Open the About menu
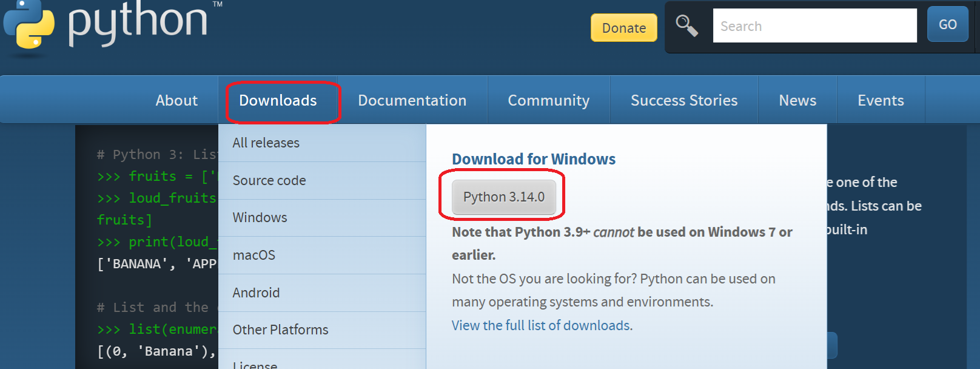980x369 pixels. pos(176,100)
